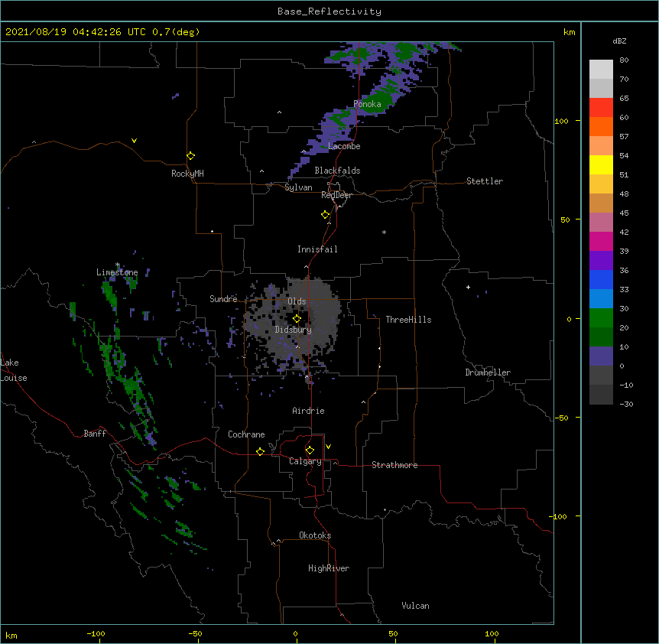Click the Okotoks town label
The width and height of the screenshot is (659, 644).
click(315, 535)
